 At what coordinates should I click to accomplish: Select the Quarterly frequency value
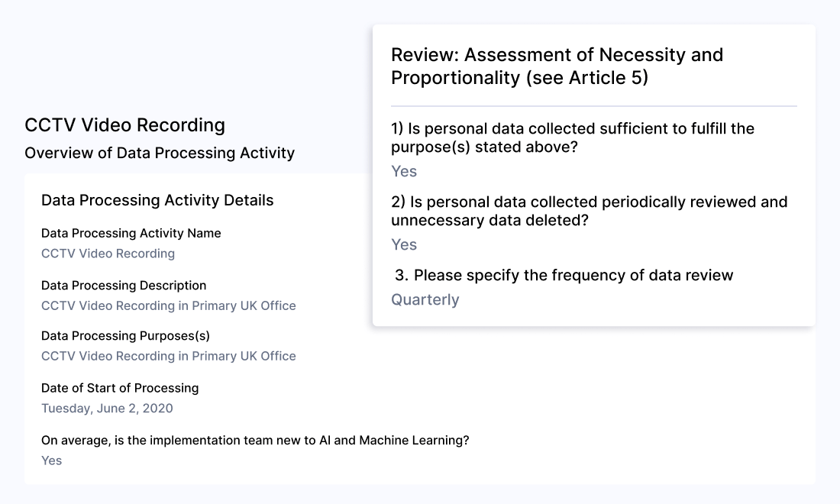[425, 299]
